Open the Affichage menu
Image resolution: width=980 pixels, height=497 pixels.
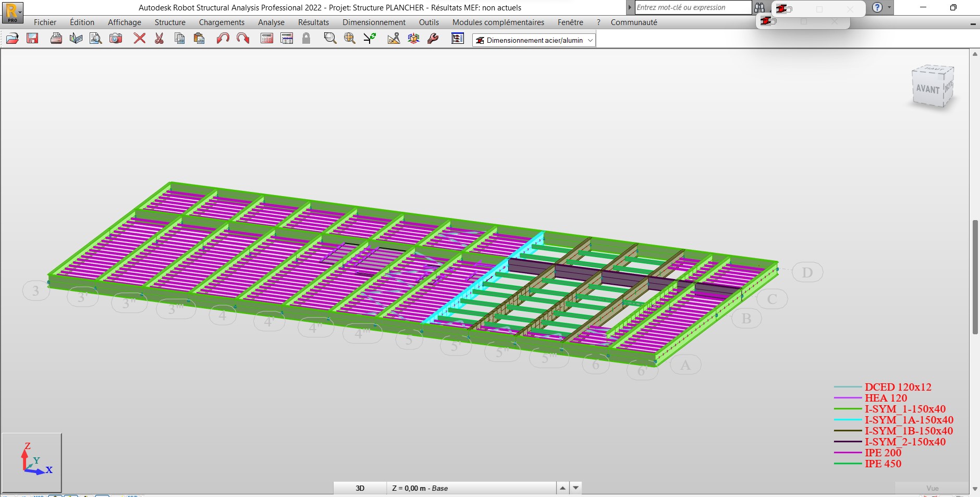click(125, 22)
